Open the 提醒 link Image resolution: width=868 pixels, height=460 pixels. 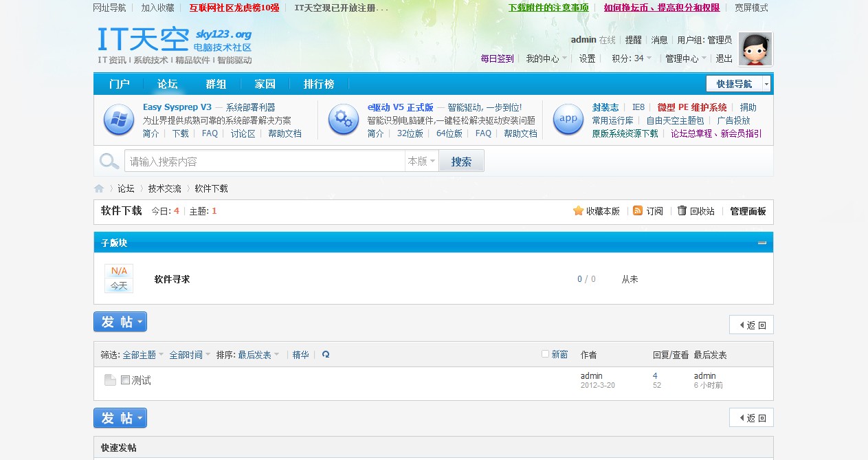[x=633, y=40]
